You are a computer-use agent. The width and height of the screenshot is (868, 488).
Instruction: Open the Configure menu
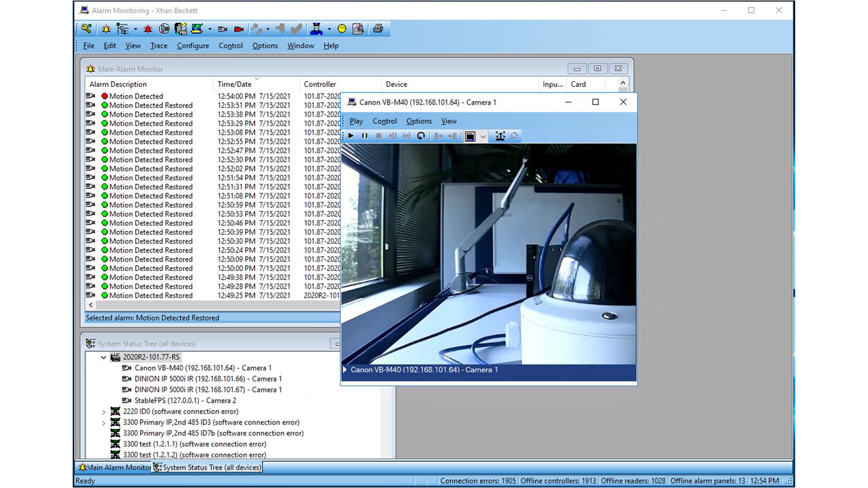point(193,46)
